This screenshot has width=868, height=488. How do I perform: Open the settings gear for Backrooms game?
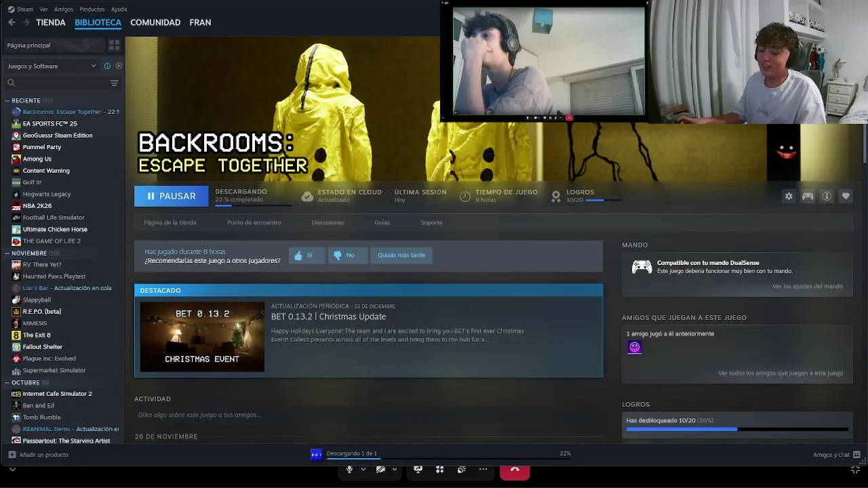coord(789,196)
